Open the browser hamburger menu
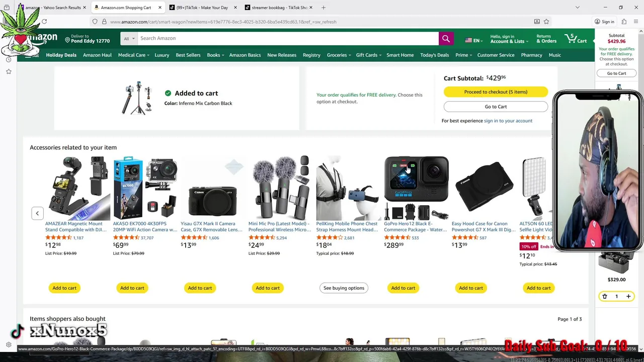Screen dimensions: 644x362 coord(636,22)
